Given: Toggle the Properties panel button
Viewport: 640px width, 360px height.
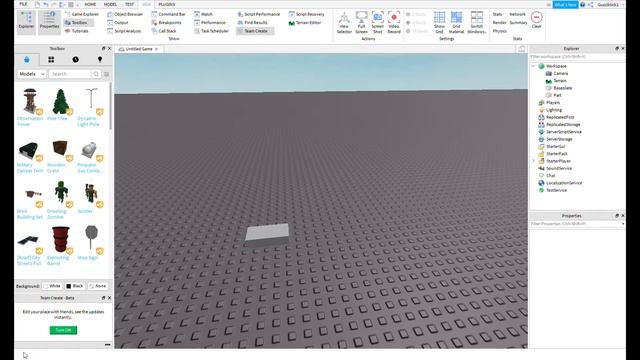Looking at the screenshot, I should point(49,22).
